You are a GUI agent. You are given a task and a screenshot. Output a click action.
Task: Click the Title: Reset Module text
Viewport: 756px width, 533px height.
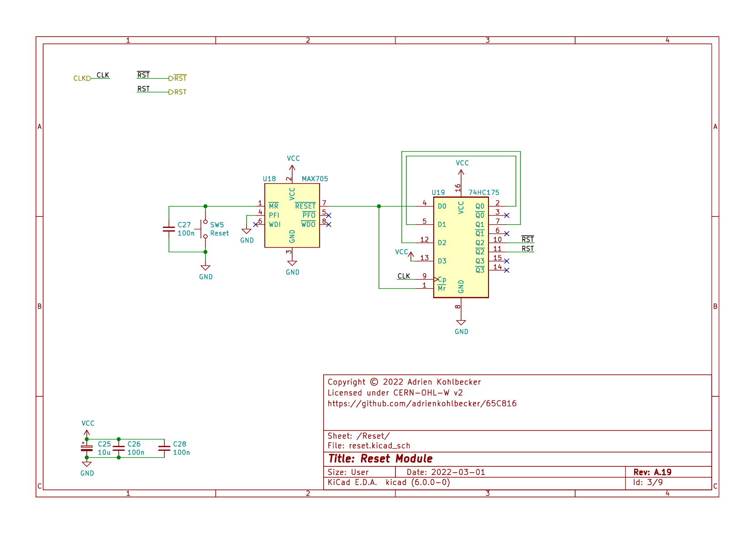(x=380, y=459)
